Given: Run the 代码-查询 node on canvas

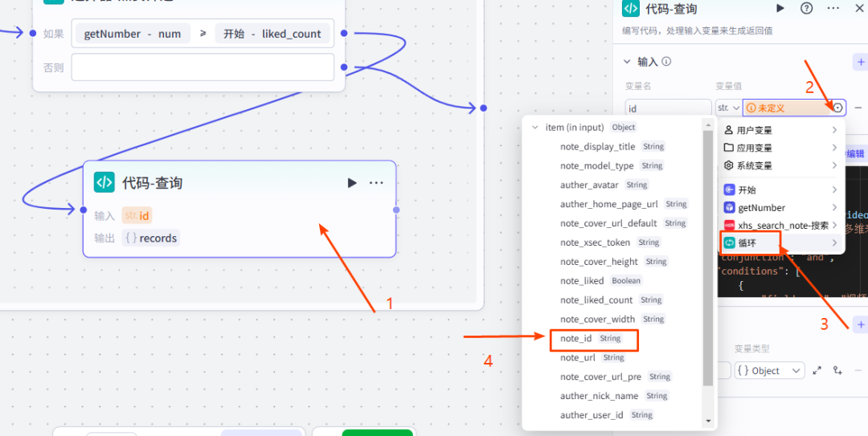Looking at the screenshot, I should click(352, 183).
